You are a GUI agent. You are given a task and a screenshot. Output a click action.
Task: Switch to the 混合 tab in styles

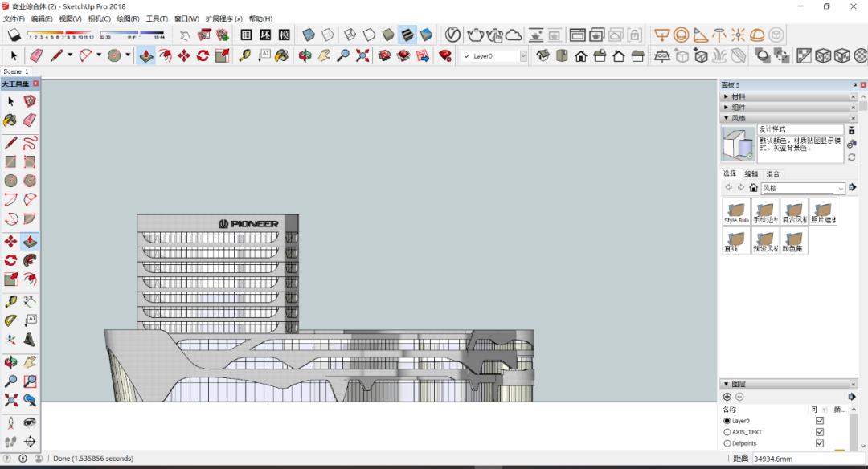tap(773, 173)
